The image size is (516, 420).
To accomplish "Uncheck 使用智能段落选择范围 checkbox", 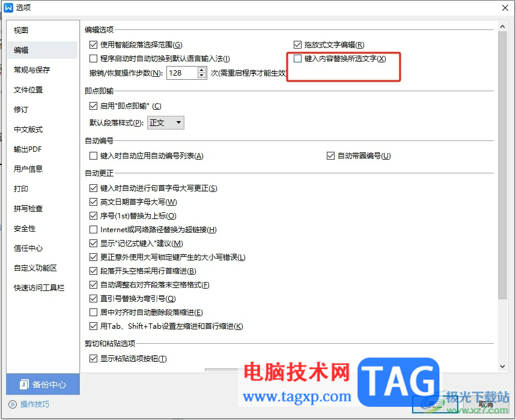I will coord(94,44).
